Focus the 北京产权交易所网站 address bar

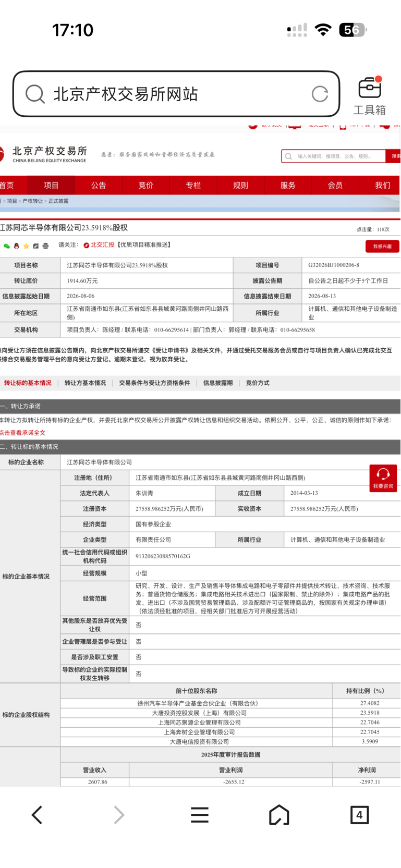tap(177, 94)
